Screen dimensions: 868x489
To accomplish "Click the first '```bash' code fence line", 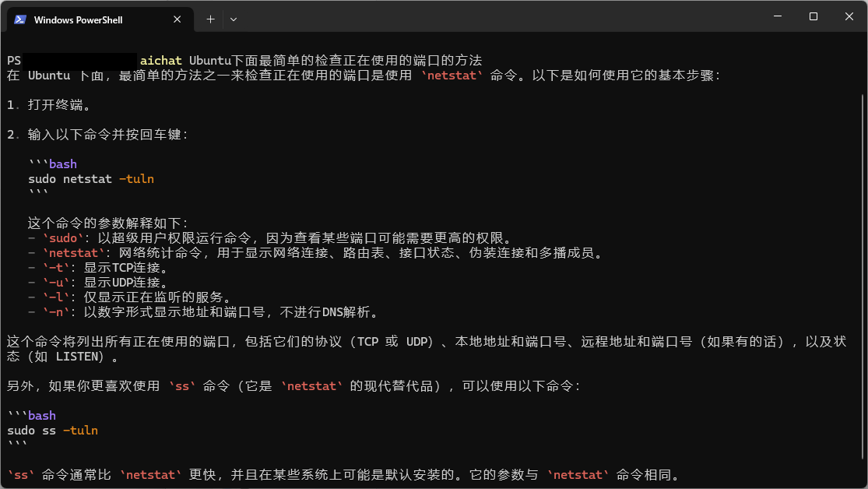I will click(53, 164).
